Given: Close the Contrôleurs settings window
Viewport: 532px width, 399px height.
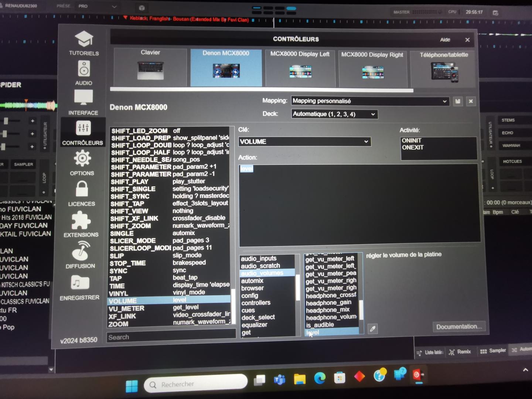Looking at the screenshot, I should pos(467,40).
